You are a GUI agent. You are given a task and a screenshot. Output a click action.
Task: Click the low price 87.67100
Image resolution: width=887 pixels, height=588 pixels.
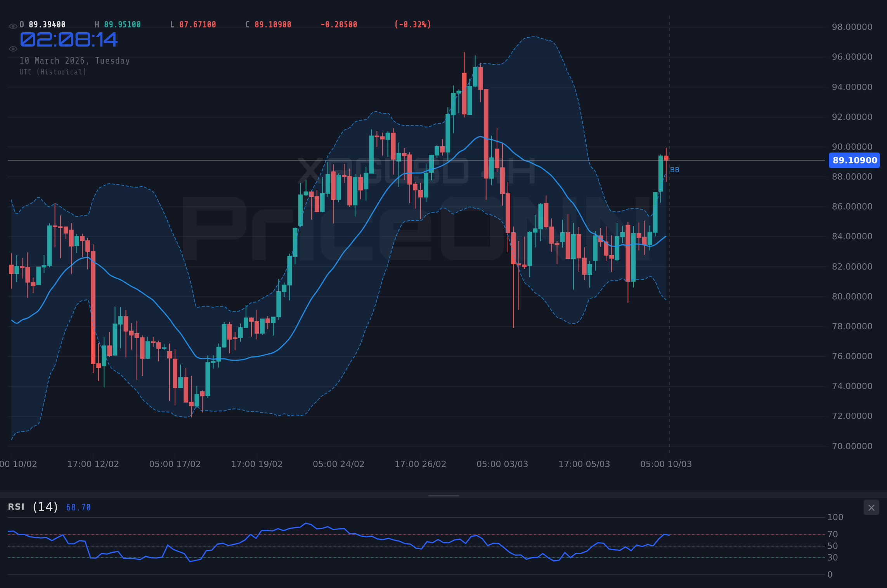click(197, 24)
